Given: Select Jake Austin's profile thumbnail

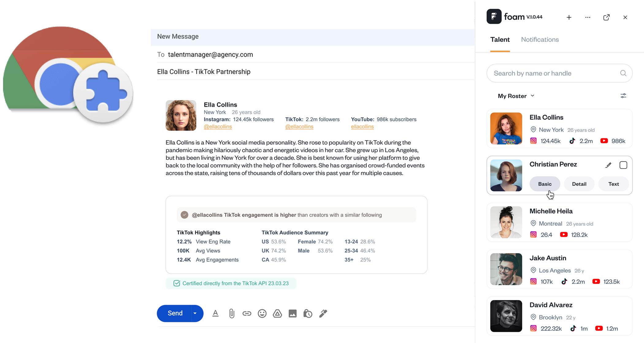Looking at the screenshot, I should [506, 269].
